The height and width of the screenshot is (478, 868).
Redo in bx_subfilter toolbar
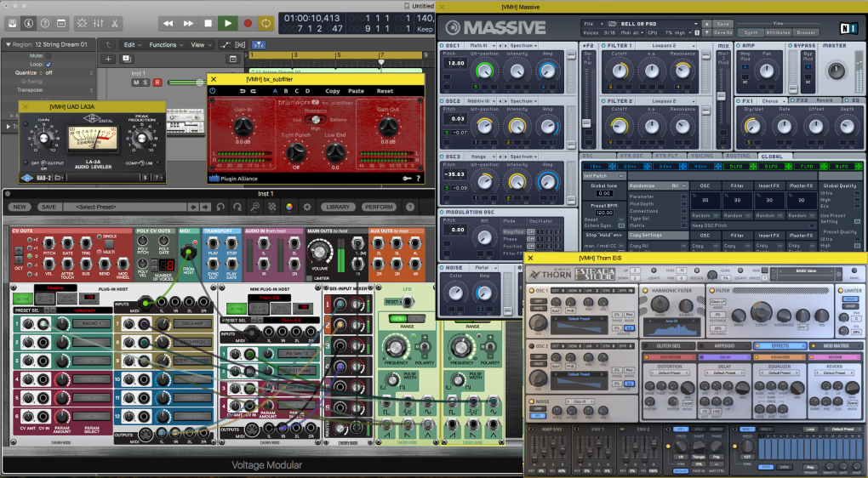254,91
